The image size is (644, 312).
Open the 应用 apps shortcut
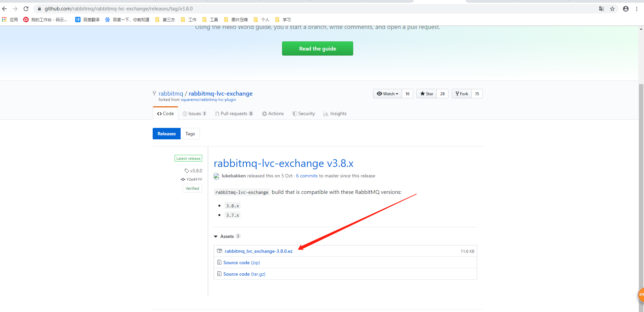click(10, 20)
